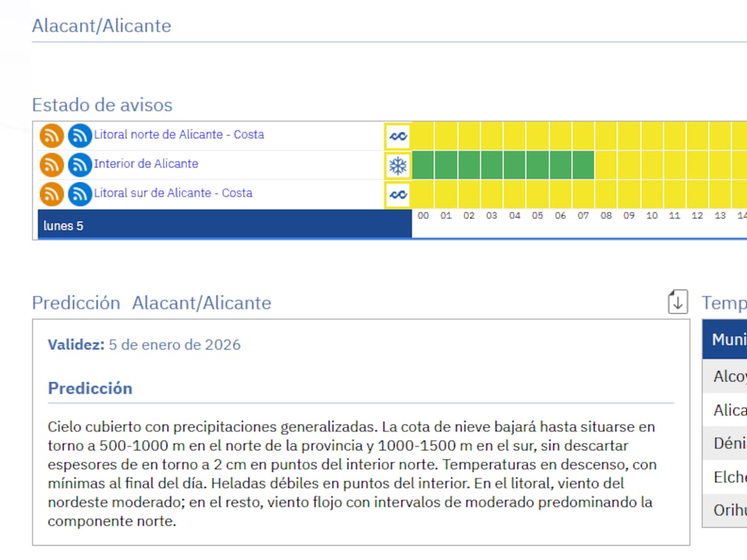Image resolution: width=747 pixels, height=560 pixels.
Task: Click blue feed icon for Litoral sur
Action: point(80,194)
